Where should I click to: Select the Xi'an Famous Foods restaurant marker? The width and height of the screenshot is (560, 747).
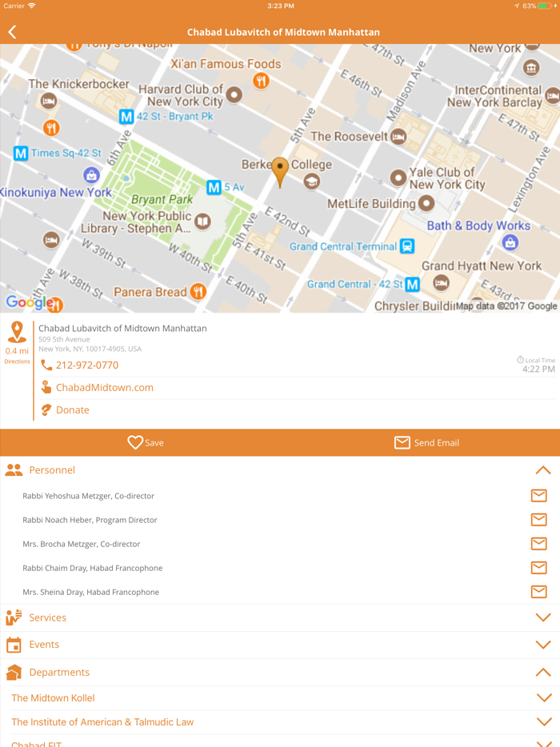click(x=261, y=81)
